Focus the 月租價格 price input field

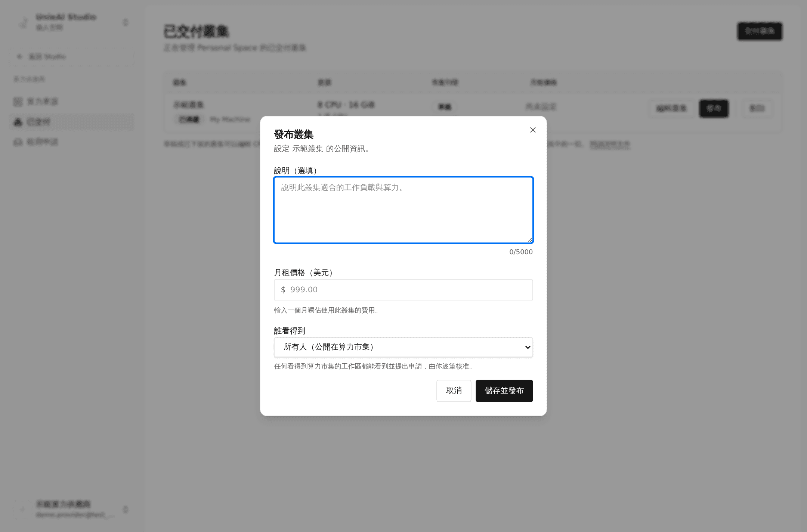point(403,290)
